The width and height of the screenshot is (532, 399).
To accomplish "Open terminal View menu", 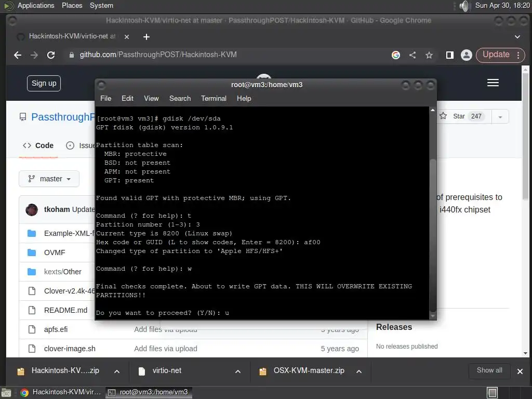I will tap(151, 98).
